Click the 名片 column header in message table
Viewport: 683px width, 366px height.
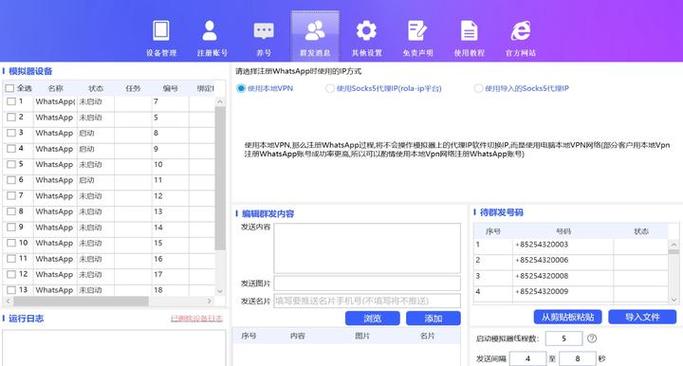pos(427,336)
